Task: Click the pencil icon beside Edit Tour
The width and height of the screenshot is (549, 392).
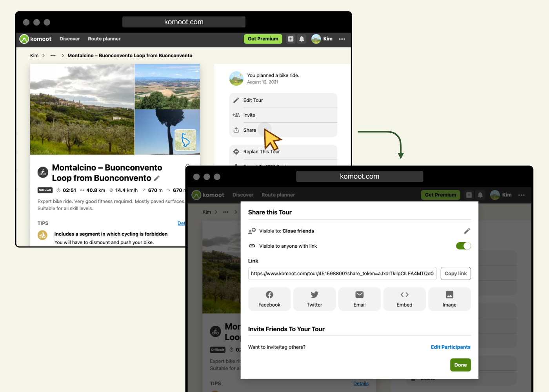Action: click(x=236, y=100)
